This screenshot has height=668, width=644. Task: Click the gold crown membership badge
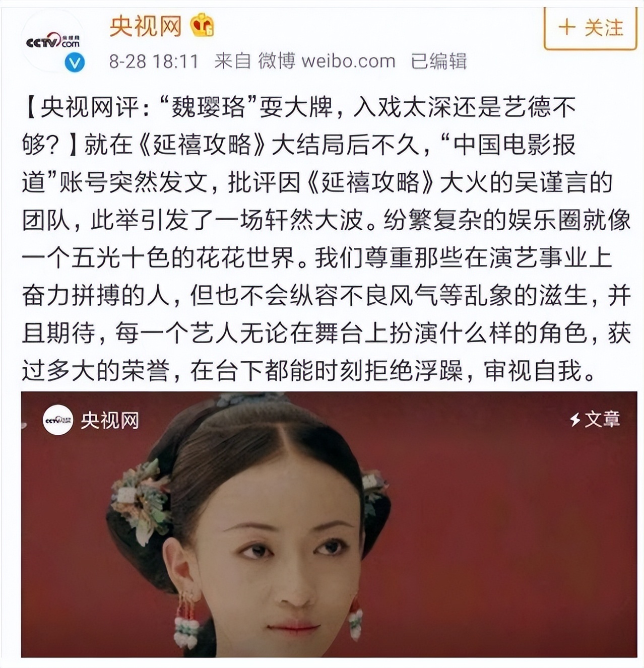202,25
